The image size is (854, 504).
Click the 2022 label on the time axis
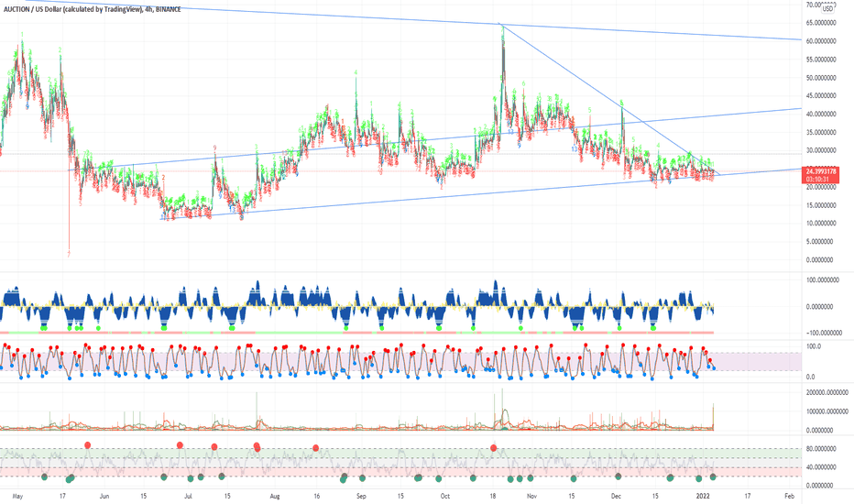point(703,497)
